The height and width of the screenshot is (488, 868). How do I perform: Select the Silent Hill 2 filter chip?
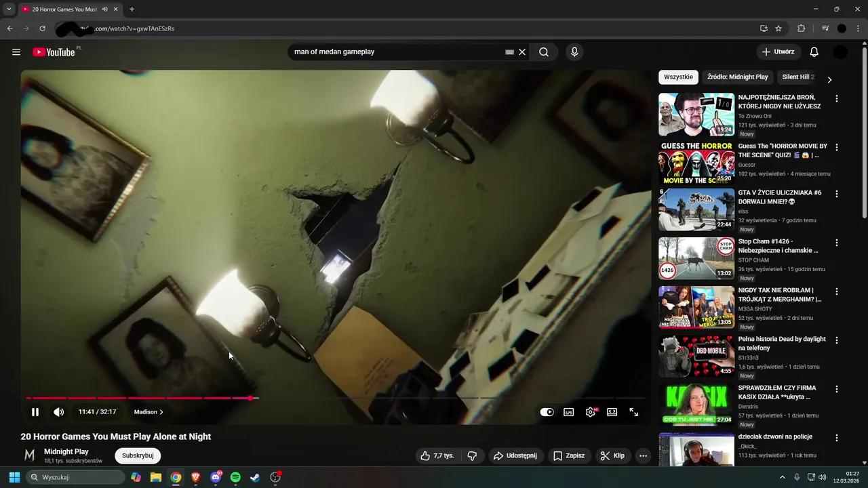click(797, 77)
